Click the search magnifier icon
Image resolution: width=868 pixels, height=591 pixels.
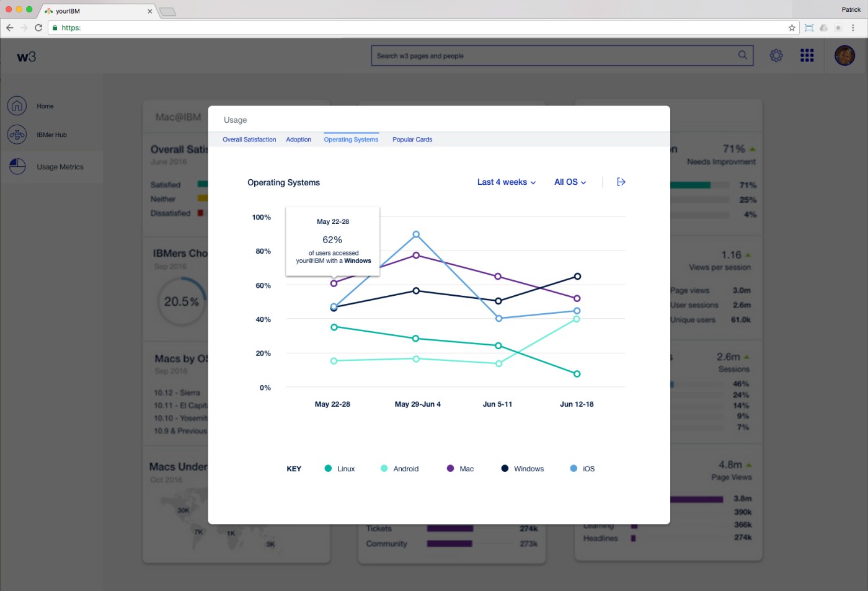(742, 55)
